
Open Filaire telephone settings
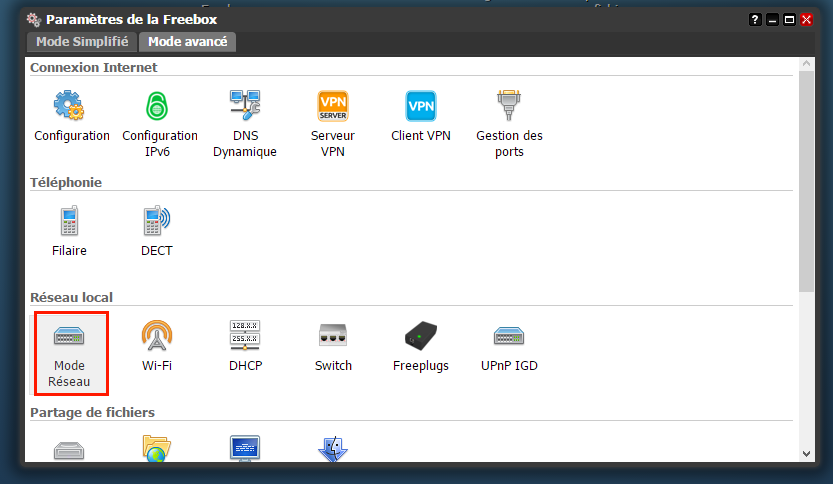coord(69,220)
